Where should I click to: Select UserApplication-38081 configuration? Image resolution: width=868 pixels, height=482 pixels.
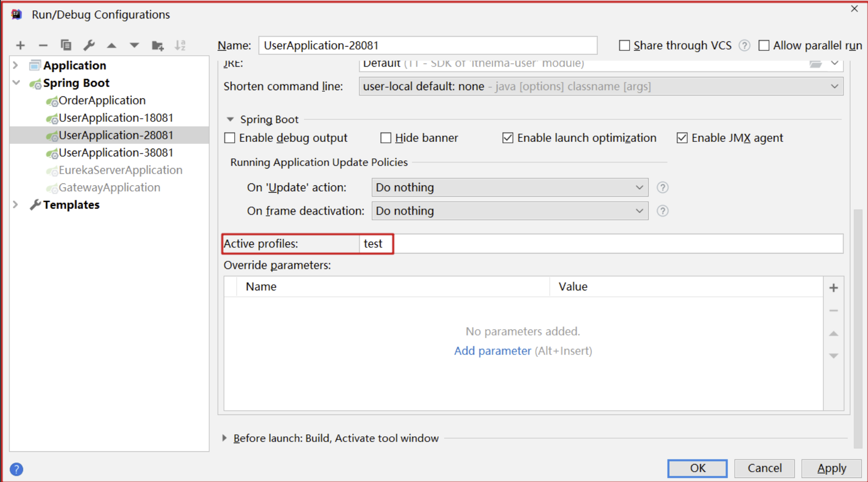point(116,153)
